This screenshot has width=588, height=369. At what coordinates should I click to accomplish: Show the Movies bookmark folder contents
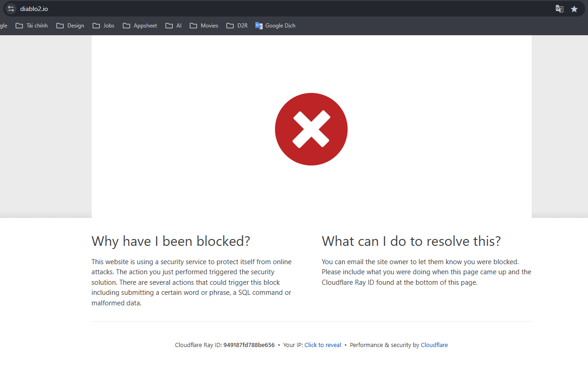204,26
